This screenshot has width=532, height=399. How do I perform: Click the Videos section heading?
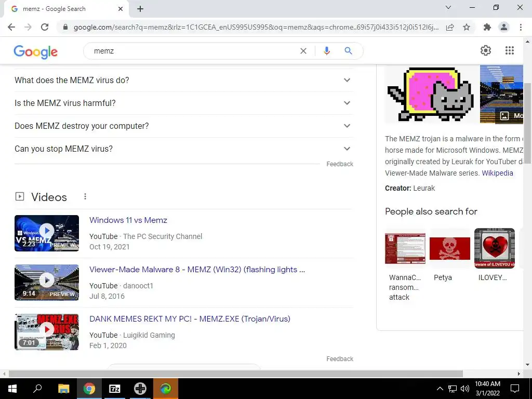(49, 197)
